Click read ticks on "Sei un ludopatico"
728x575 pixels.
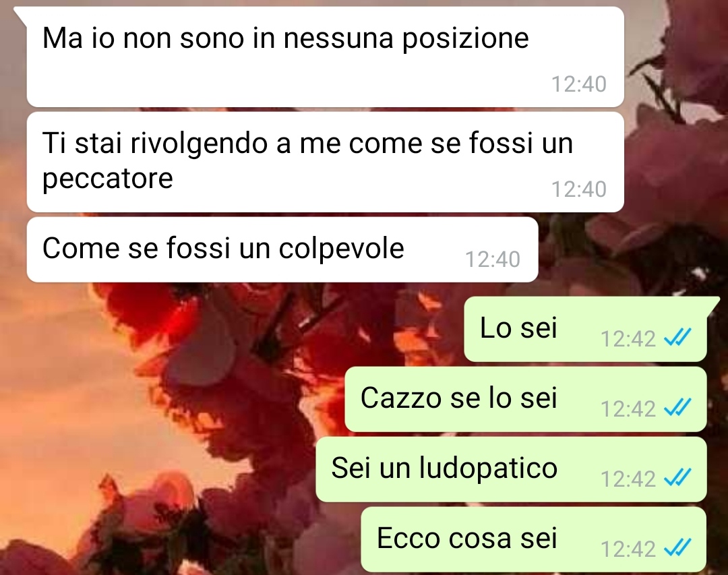coord(677,478)
